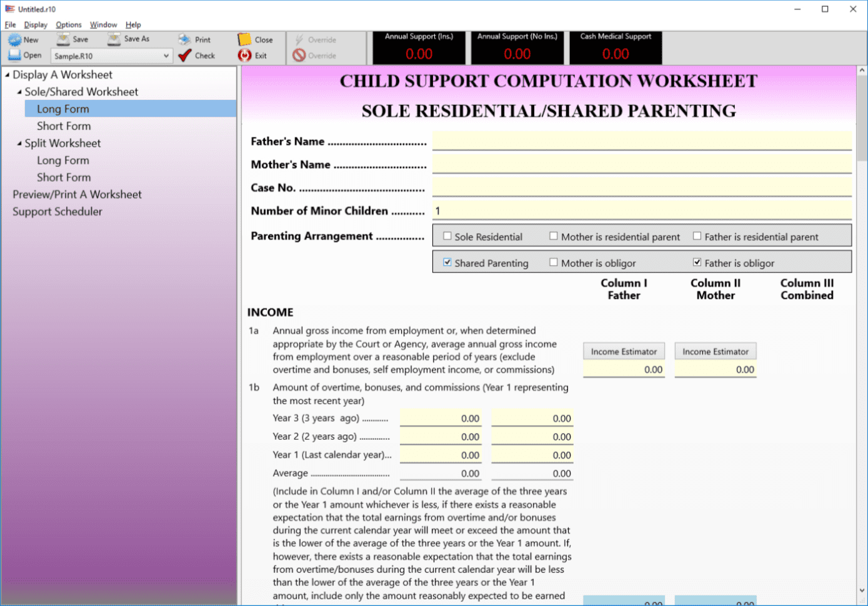The width and height of the screenshot is (868, 606).
Task: Click the Close worksheet icon
Action: point(244,40)
